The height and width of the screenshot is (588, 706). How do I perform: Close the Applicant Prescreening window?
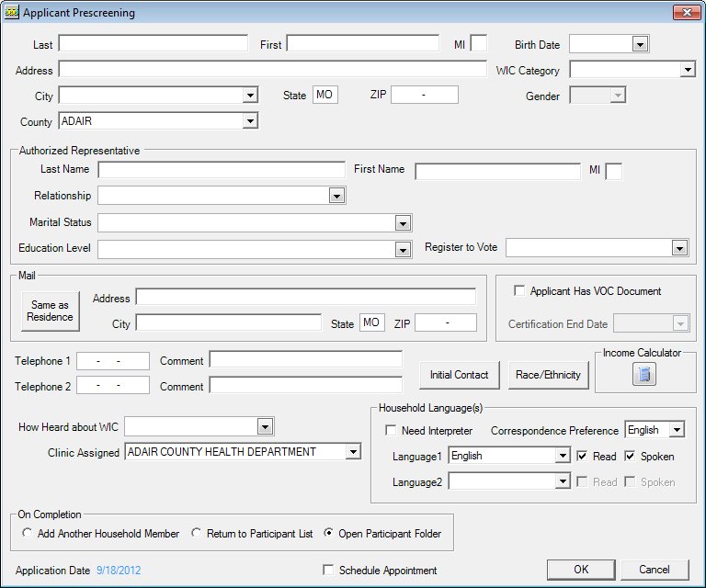pos(687,12)
